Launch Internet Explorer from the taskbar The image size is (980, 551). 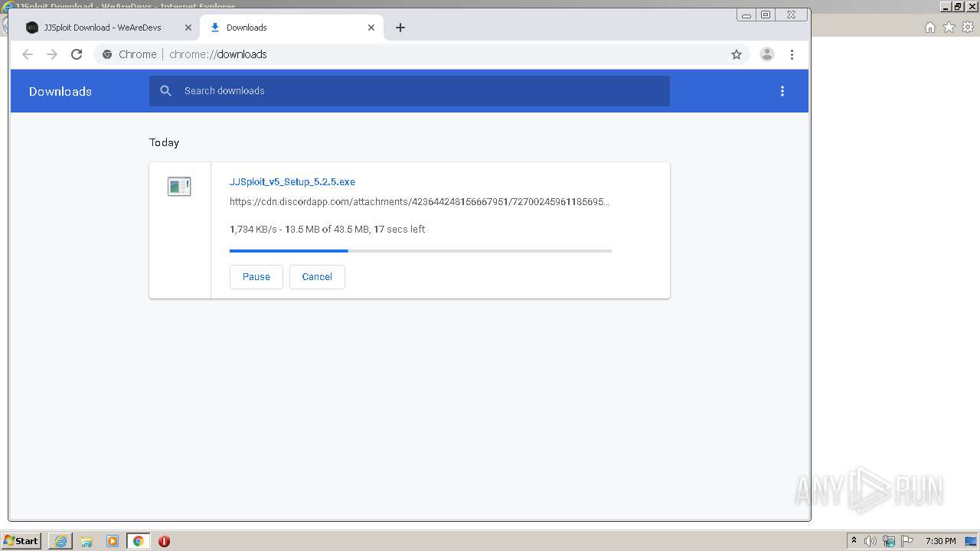[60, 541]
